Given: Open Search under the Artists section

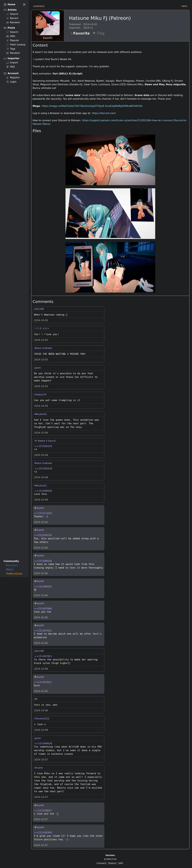Looking at the screenshot, I should click(14, 14).
